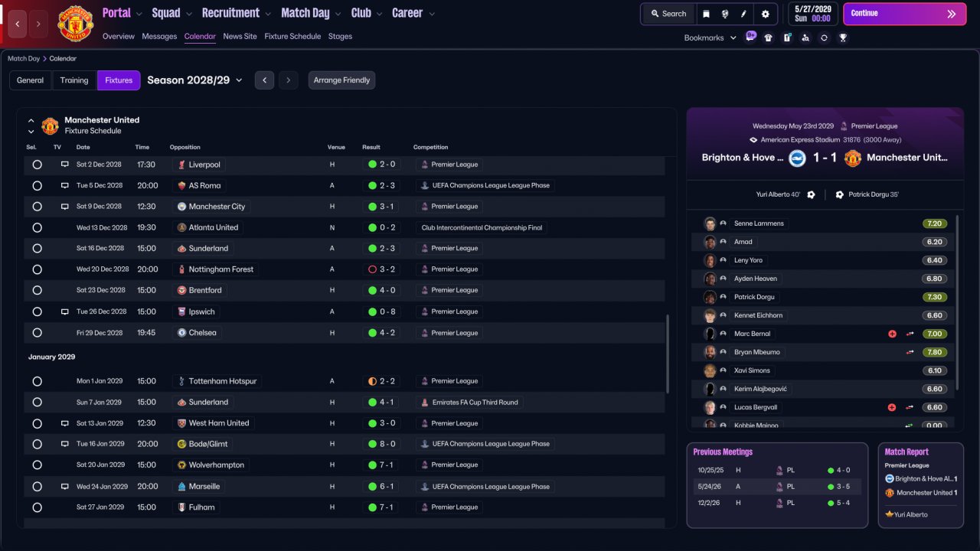Click the Marseille club badge

pos(182,486)
